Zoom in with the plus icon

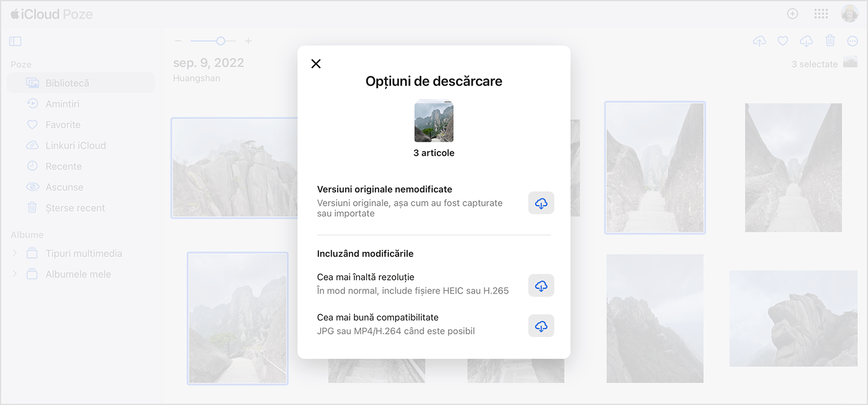(x=248, y=41)
